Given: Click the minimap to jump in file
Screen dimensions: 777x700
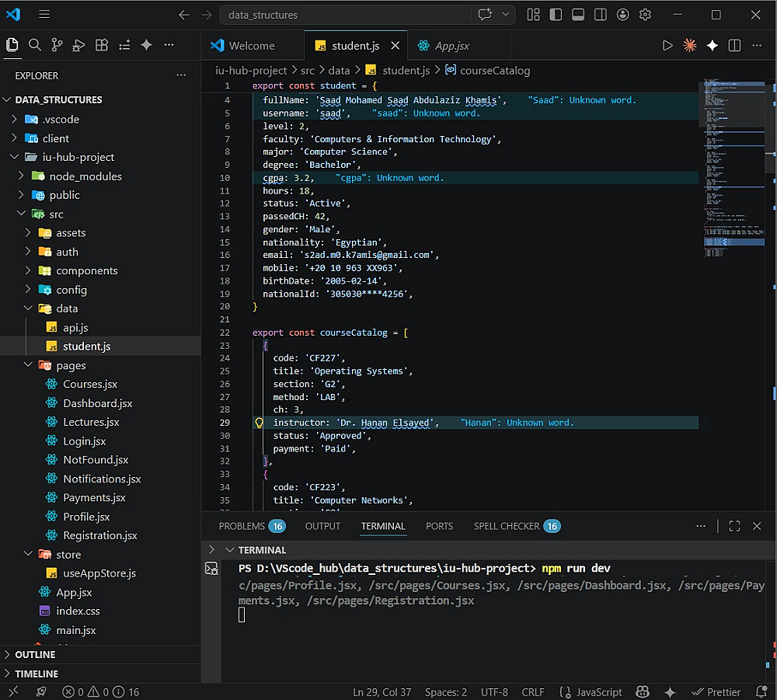Looking at the screenshot, I should pyautogui.click(x=733, y=169).
